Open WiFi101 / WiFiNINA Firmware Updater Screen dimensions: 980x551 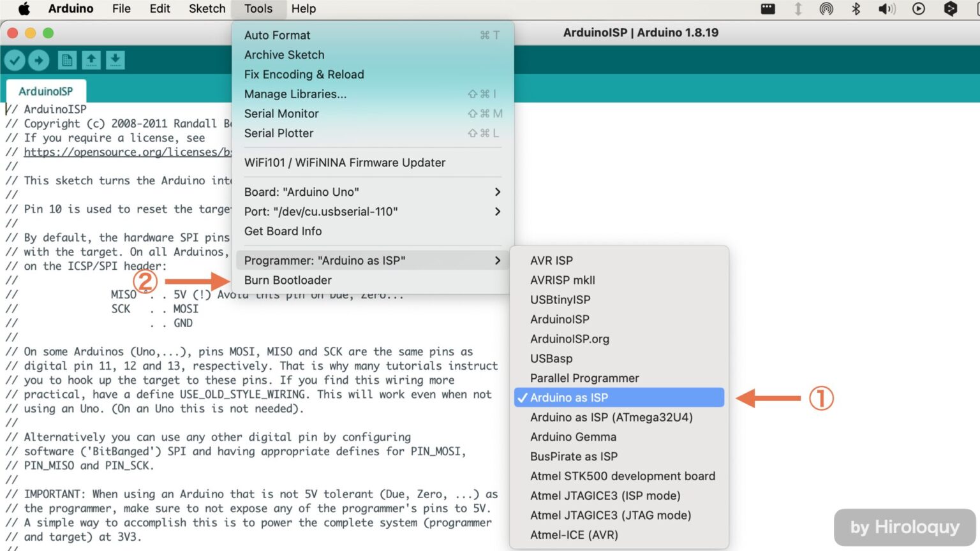coord(373,163)
